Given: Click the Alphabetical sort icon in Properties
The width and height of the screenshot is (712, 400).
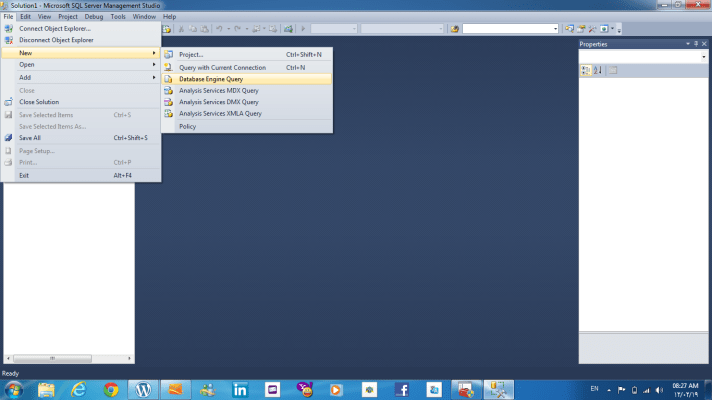Looking at the screenshot, I should 598,70.
